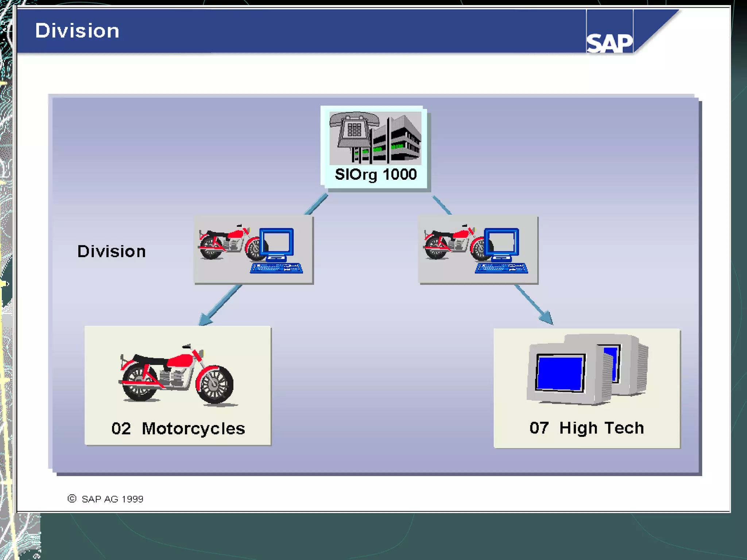Click the High Tech monitors image
Screen dimensions: 747x560
coord(587,369)
